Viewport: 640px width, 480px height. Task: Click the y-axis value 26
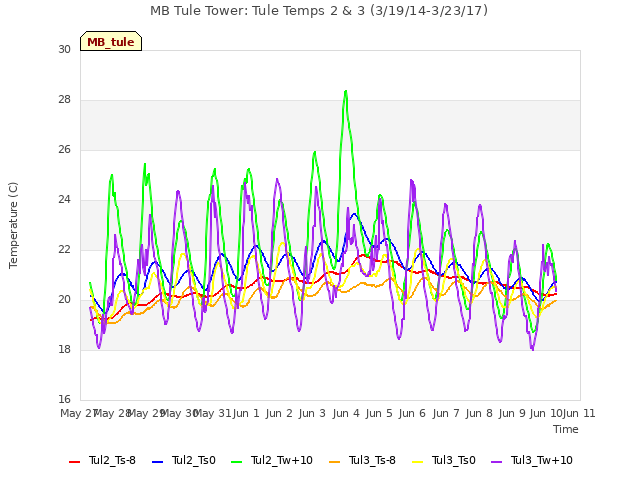tap(64, 149)
